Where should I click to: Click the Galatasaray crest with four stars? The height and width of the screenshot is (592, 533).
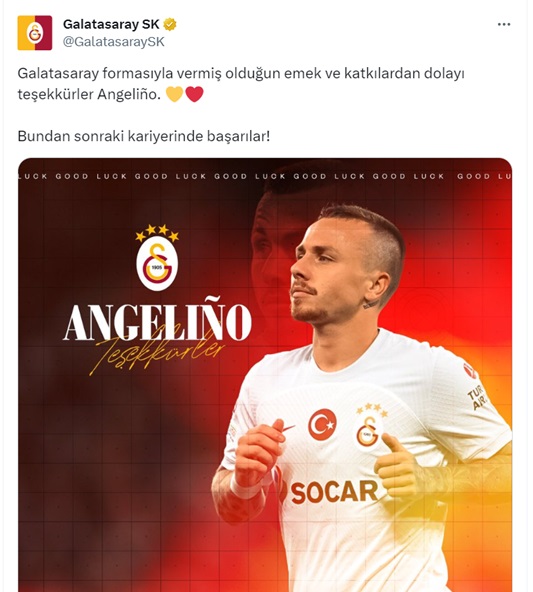click(157, 258)
